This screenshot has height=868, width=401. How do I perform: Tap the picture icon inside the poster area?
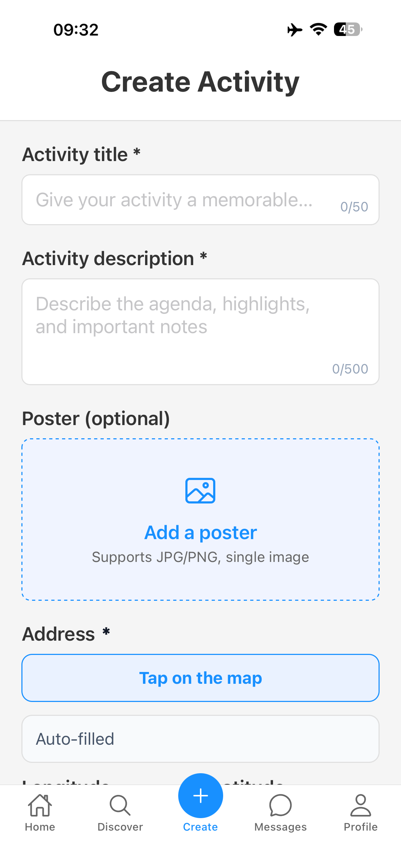(200, 491)
